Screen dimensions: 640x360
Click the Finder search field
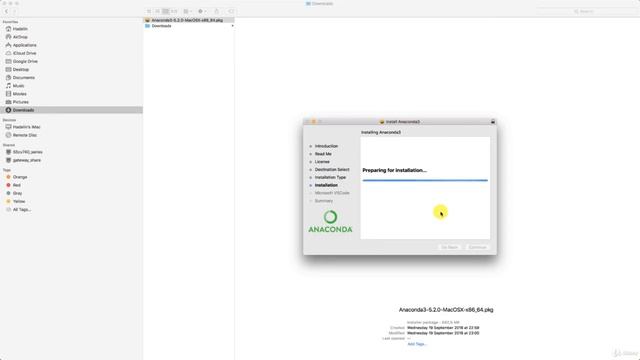tap(586, 11)
